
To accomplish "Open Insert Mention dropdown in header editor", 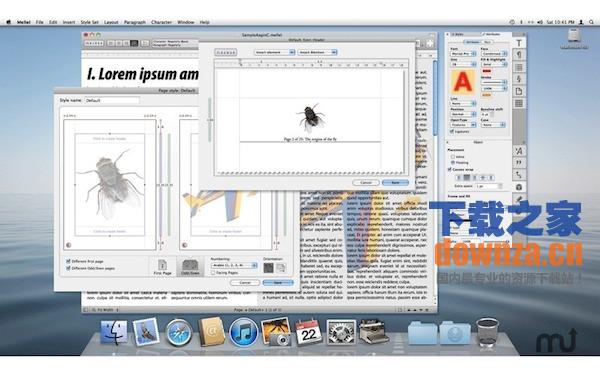I will click(317, 52).
